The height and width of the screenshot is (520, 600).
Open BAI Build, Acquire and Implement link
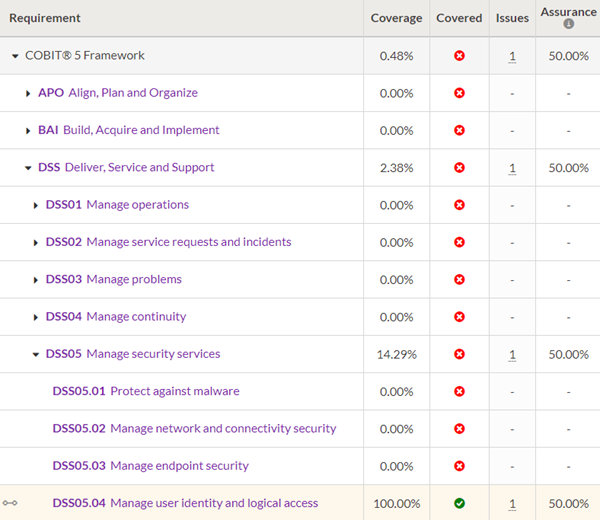[x=129, y=130]
